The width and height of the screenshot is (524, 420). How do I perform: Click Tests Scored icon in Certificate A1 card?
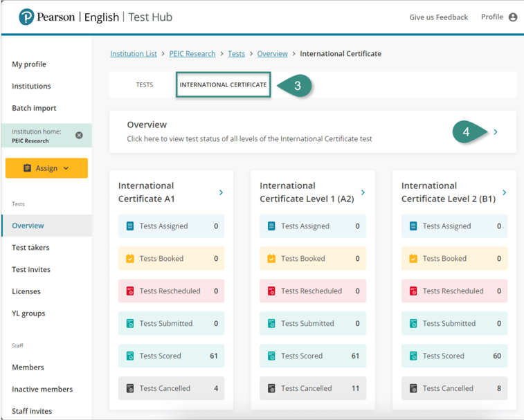coord(130,356)
